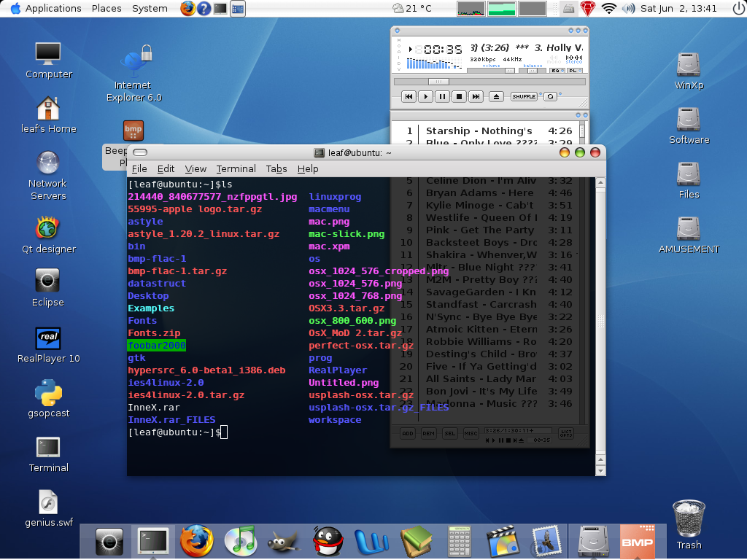Stop playback in the media player

tap(460, 97)
